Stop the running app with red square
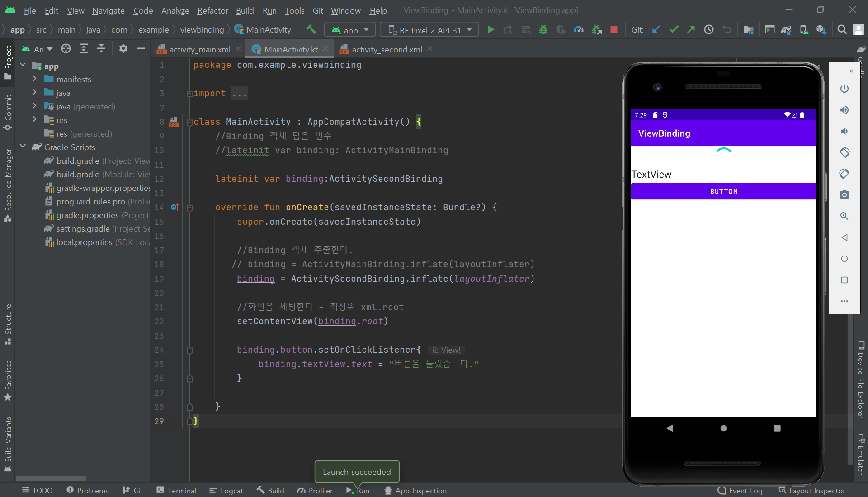The width and height of the screenshot is (868, 497). 613,30
